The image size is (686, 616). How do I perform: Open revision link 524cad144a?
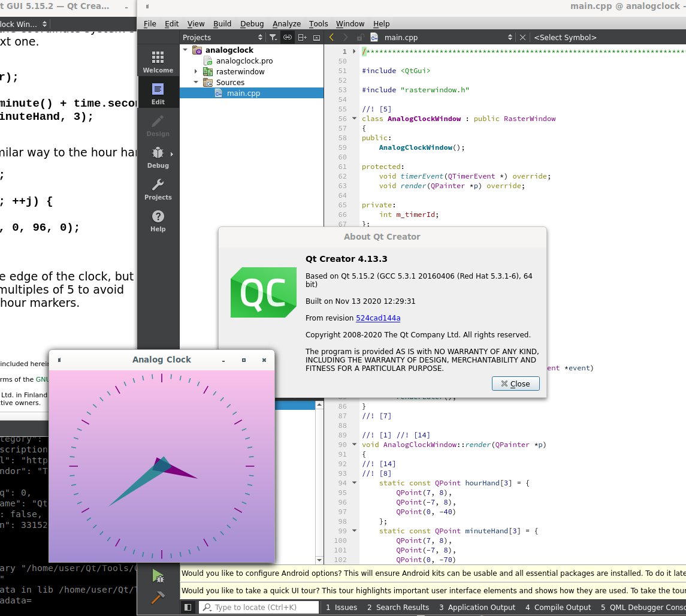click(x=378, y=318)
